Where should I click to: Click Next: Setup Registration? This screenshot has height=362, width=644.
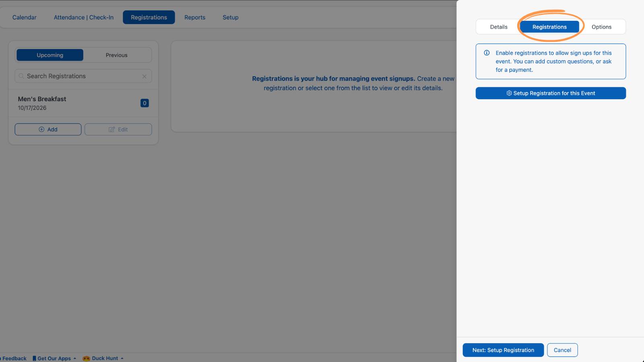pyautogui.click(x=503, y=350)
